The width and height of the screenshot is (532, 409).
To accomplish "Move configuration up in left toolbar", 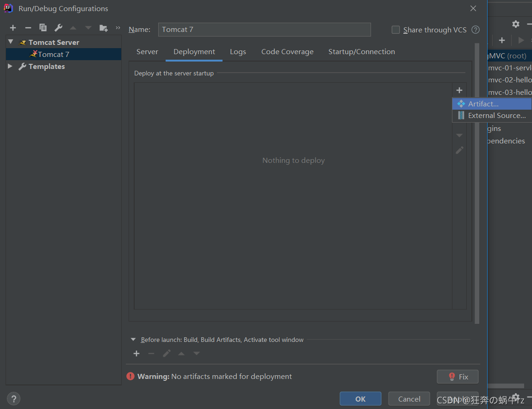I will pos(73,28).
